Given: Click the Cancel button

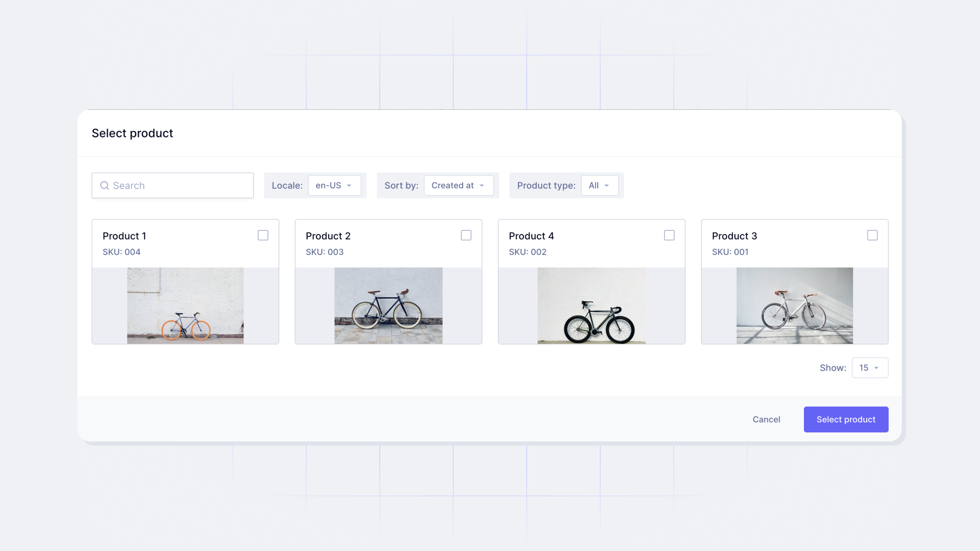Looking at the screenshot, I should pyautogui.click(x=767, y=419).
